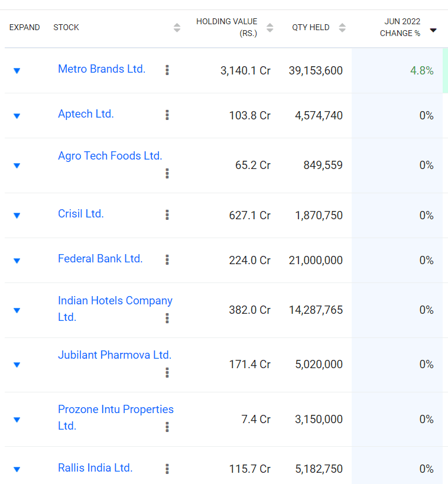Select the 7.4 Cr holding value cell
448x484 pixels.
pos(256,420)
